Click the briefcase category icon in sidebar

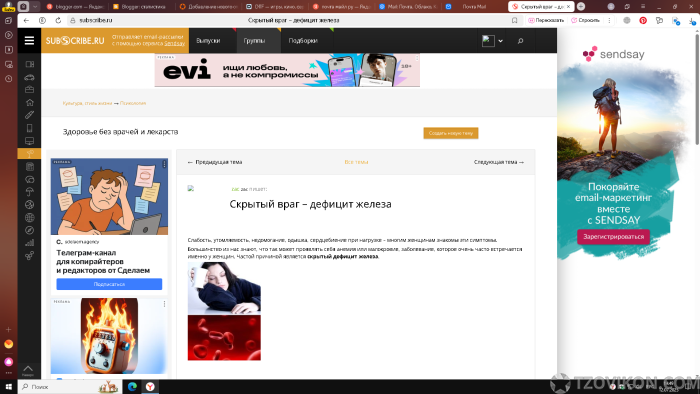(x=29, y=90)
